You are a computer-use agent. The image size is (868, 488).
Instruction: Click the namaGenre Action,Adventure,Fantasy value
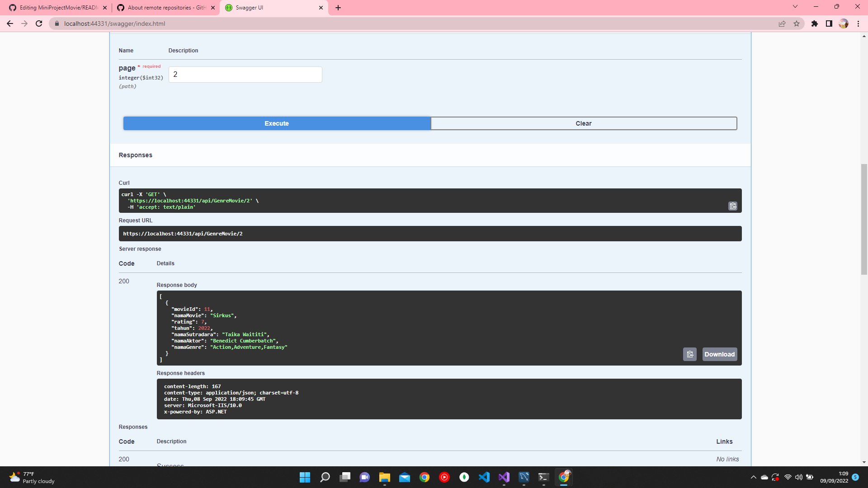pos(249,347)
